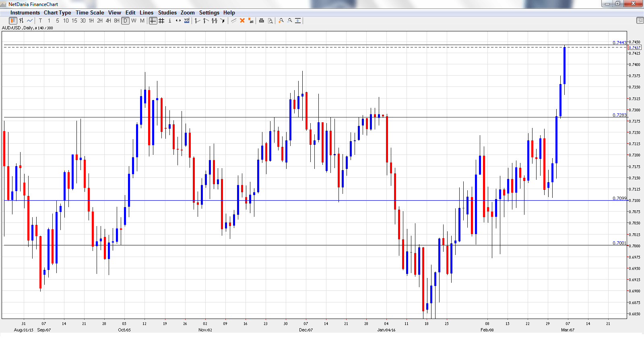
Task: Expand the Time Scale menu
Action: coord(90,12)
